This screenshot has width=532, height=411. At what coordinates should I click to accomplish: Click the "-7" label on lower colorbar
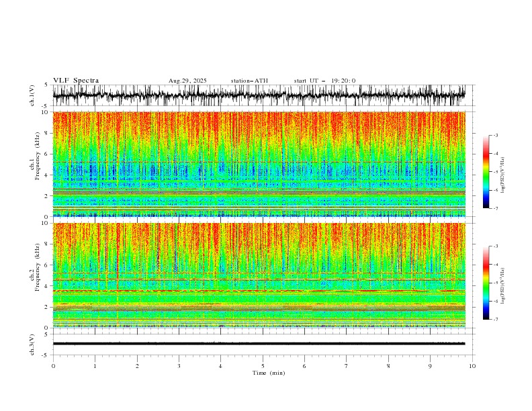click(495, 320)
